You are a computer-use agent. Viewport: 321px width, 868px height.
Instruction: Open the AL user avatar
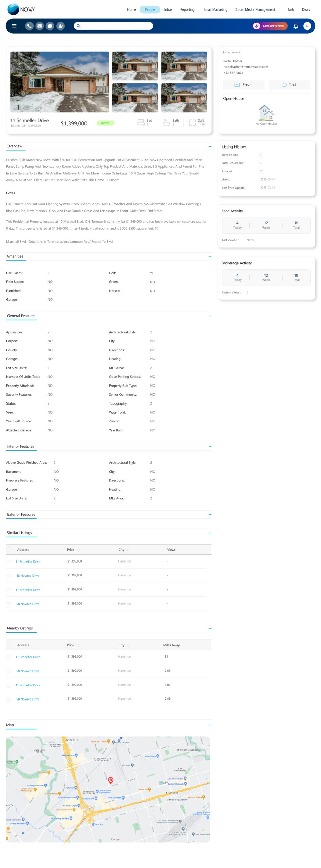(307, 26)
